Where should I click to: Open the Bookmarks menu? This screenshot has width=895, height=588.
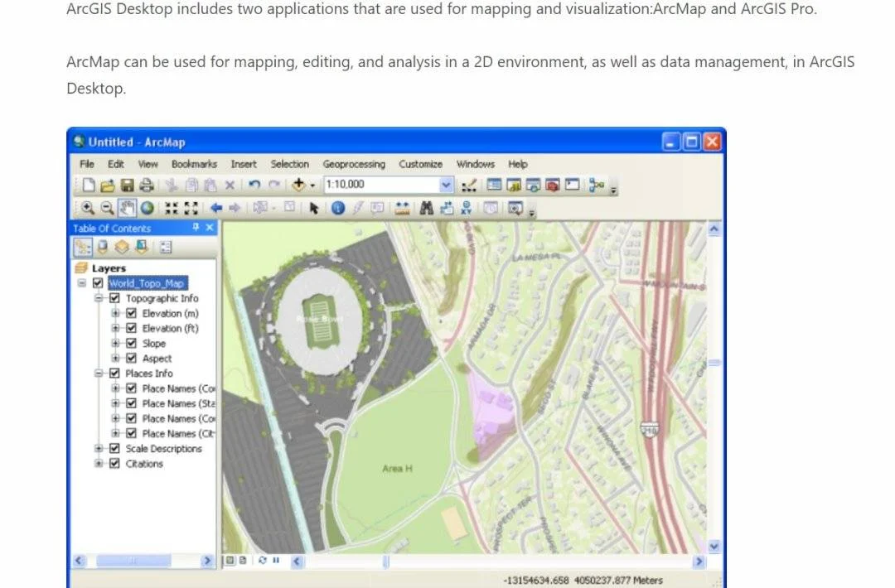(x=194, y=164)
